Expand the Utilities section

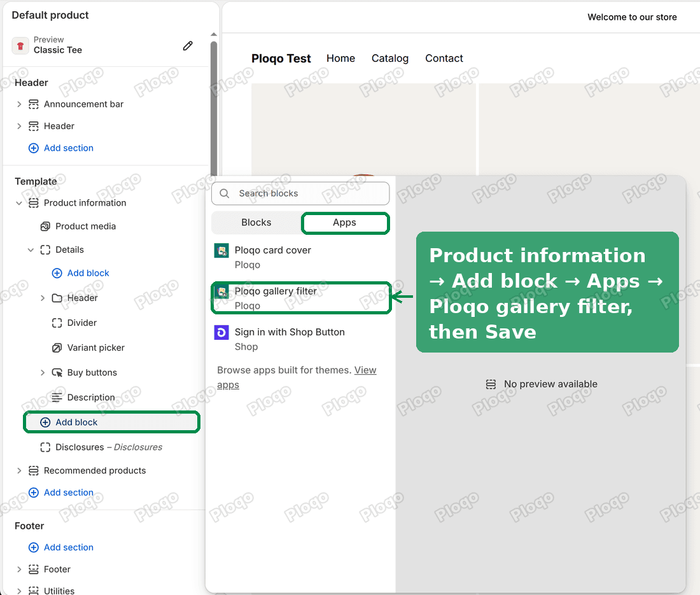point(19,591)
